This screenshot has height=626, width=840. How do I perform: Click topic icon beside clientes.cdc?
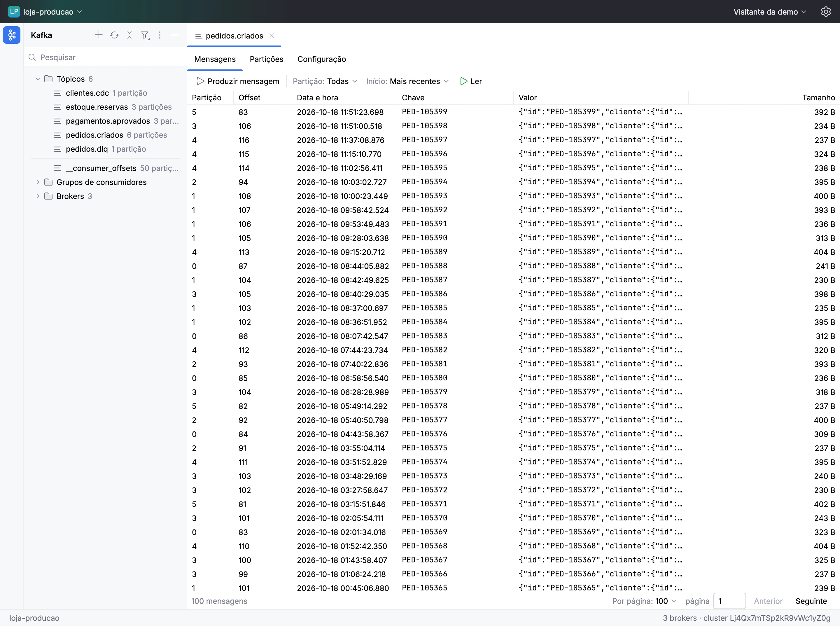pos(57,93)
